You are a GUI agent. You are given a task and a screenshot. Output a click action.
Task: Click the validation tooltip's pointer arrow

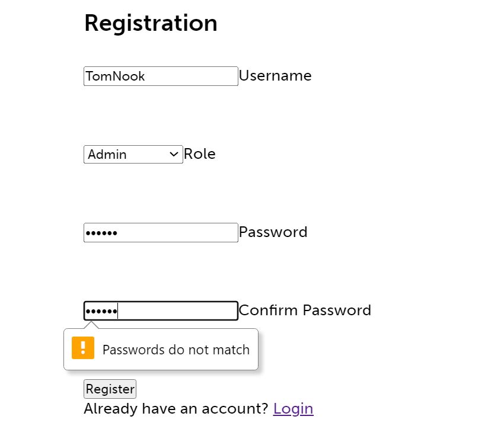pos(92,325)
